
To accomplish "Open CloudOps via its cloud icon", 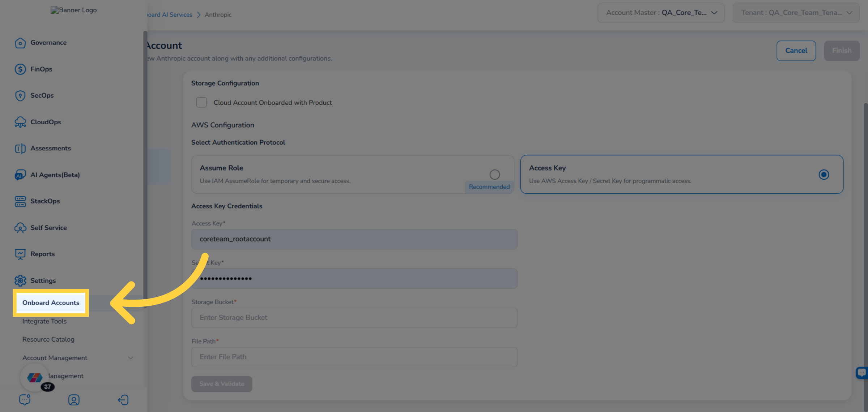I will [20, 122].
